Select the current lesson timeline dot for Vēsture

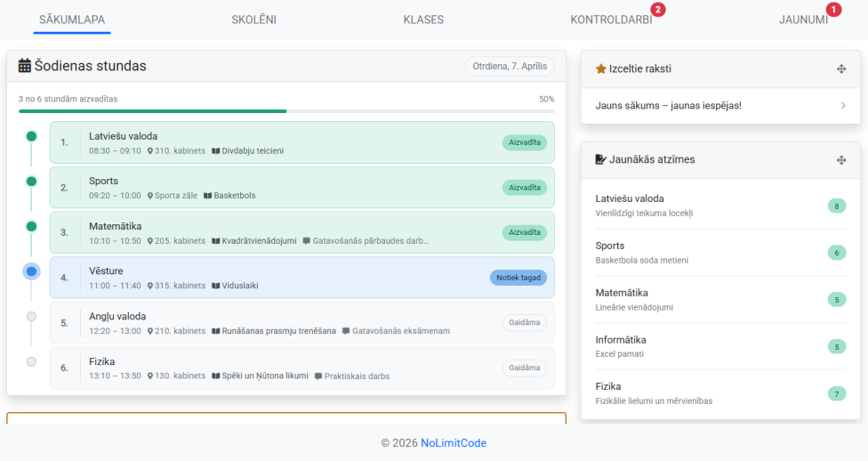tap(31, 271)
